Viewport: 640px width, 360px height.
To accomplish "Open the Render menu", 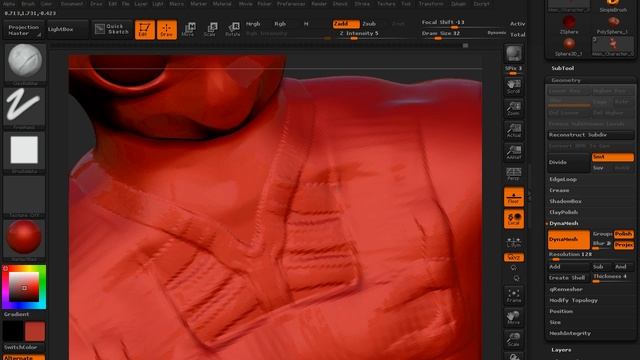I will coord(319,4).
